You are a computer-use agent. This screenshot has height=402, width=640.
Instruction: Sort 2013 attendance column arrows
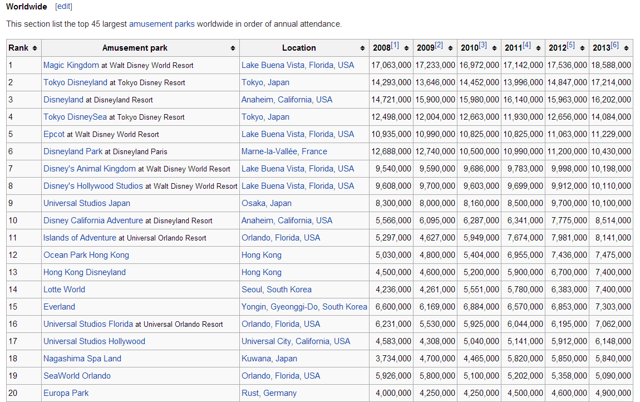(627, 48)
